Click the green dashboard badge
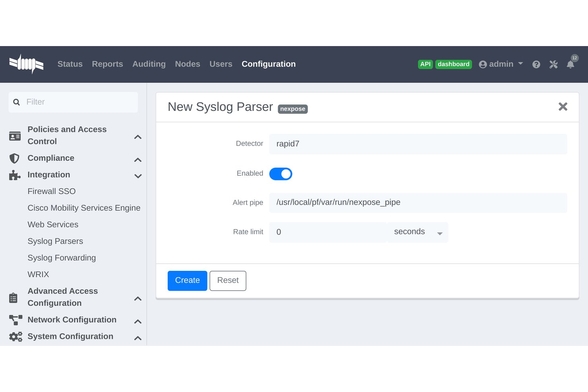 (454, 64)
